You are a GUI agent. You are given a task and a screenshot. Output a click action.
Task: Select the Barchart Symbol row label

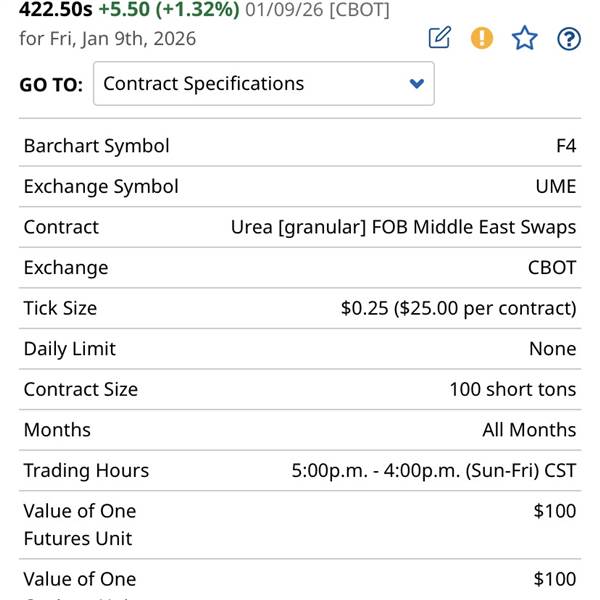(97, 146)
